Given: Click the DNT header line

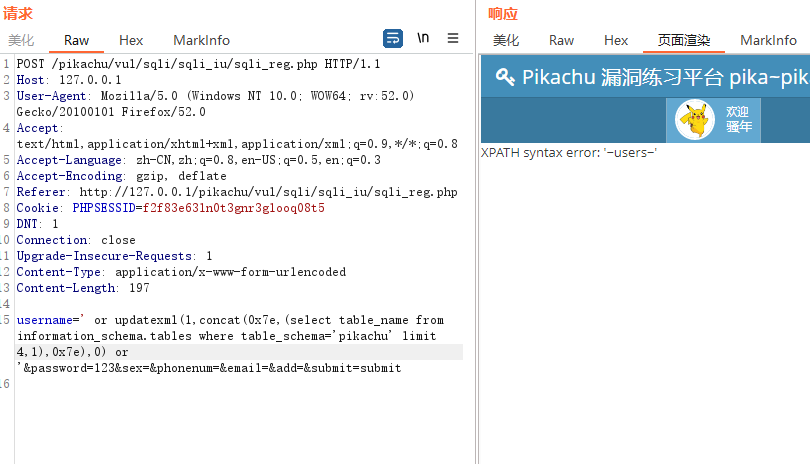Looking at the screenshot, I should 37,224.
